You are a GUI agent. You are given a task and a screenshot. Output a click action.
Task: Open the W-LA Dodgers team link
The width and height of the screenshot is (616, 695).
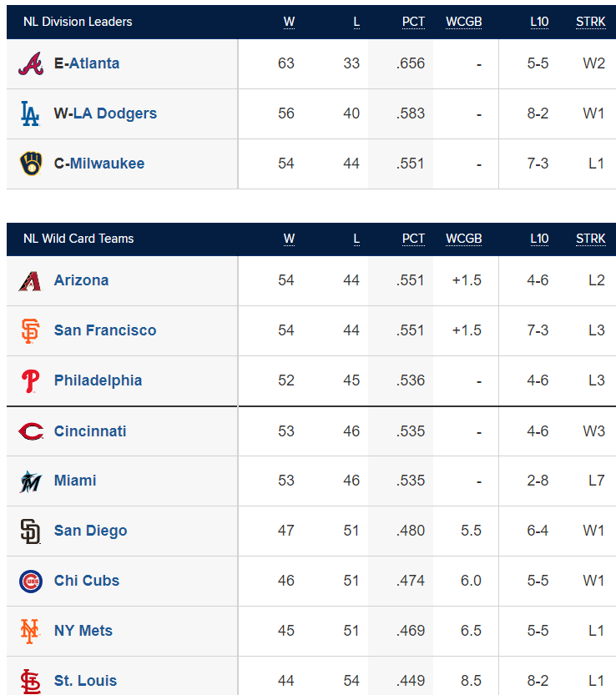(105, 113)
